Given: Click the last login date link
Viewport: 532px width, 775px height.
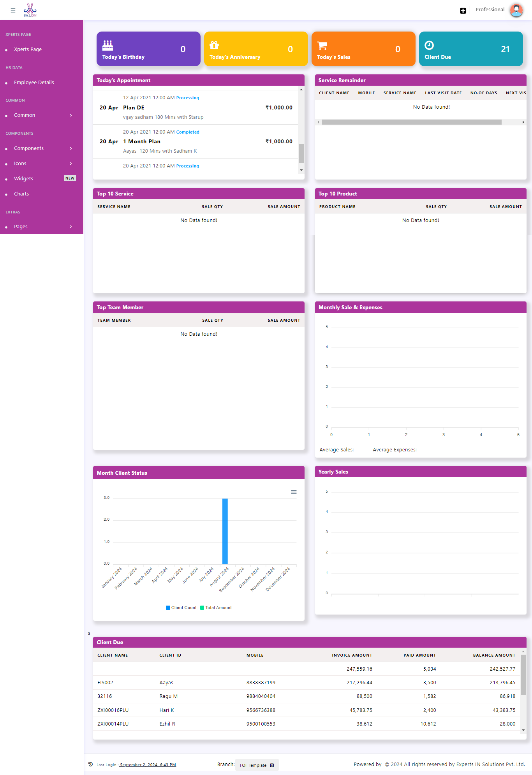Looking at the screenshot, I should (x=148, y=765).
